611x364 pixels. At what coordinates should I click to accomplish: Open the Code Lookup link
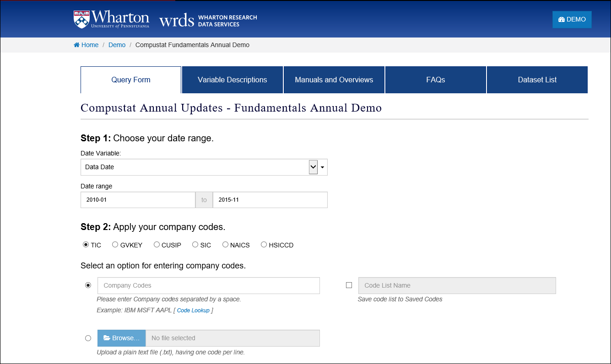[193, 310]
